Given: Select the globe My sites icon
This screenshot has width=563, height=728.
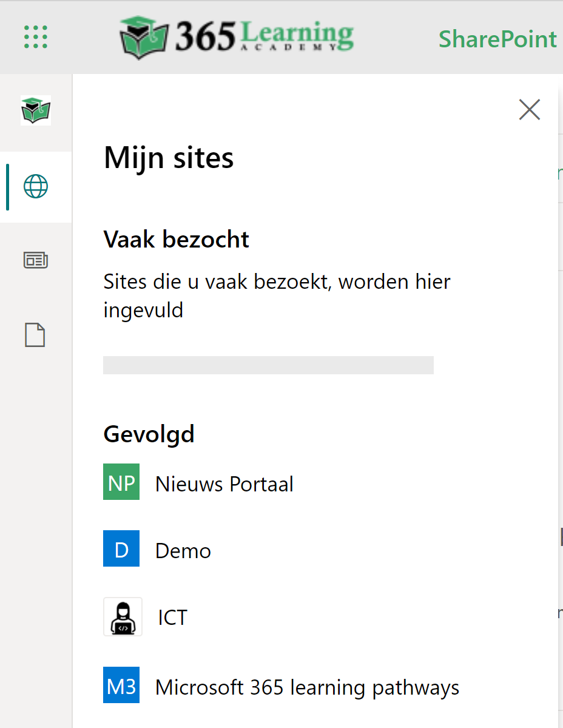Looking at the screenshot, I should 36,186.
